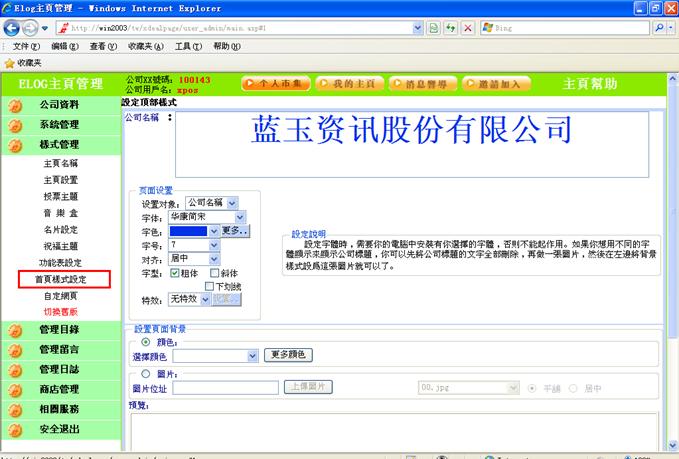
Task: Click the icon beside 安全退出
Action: pos(15,430)
